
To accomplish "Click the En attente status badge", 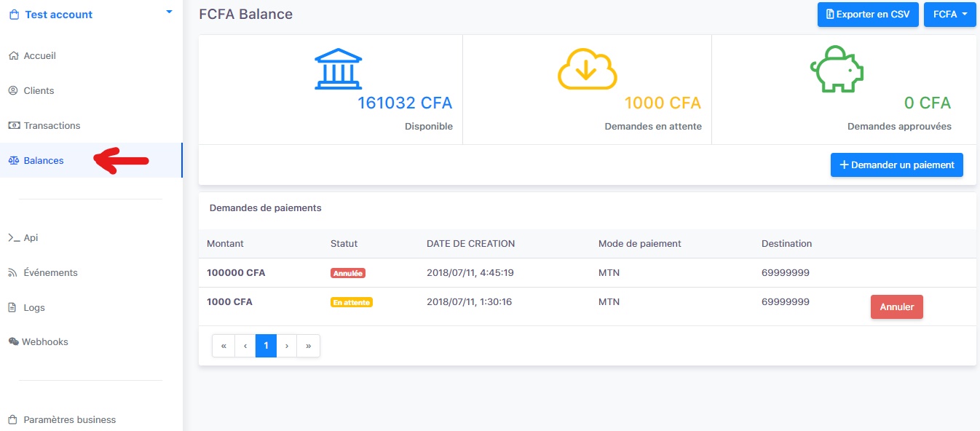I will [352, 302].
